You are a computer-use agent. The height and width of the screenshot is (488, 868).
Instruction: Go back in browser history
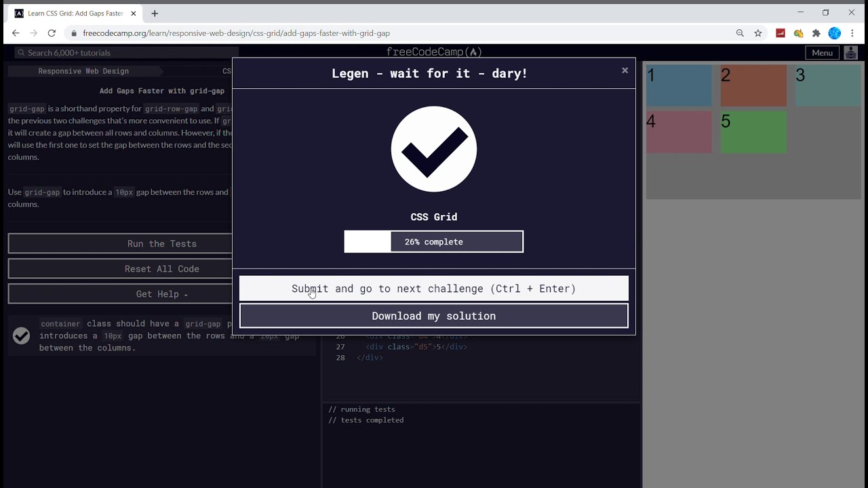pos(16,33)
